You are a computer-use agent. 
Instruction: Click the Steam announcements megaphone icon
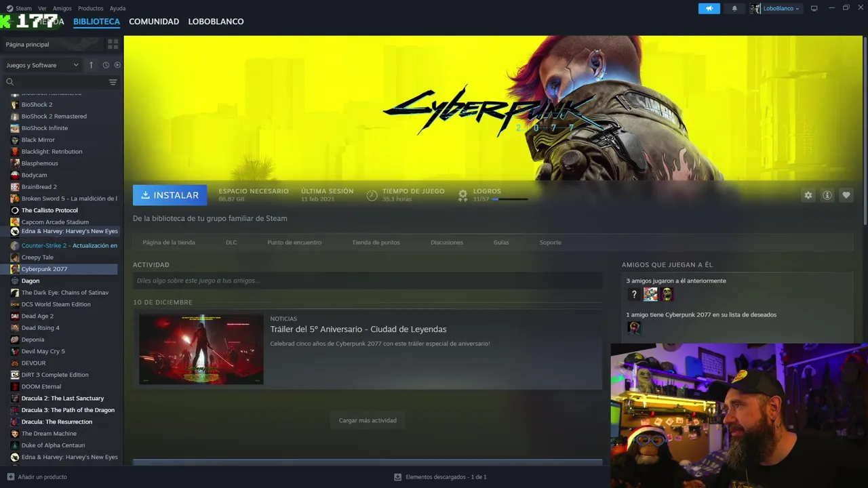[x=709, y=8]
